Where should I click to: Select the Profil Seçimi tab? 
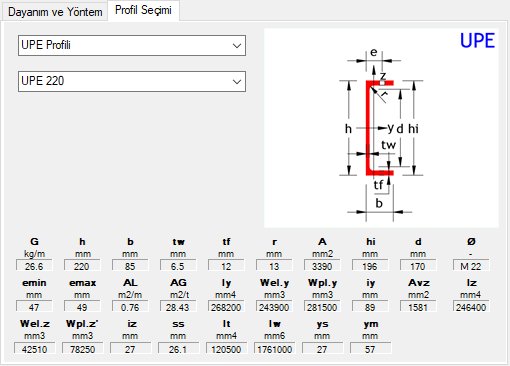point(143,10)
